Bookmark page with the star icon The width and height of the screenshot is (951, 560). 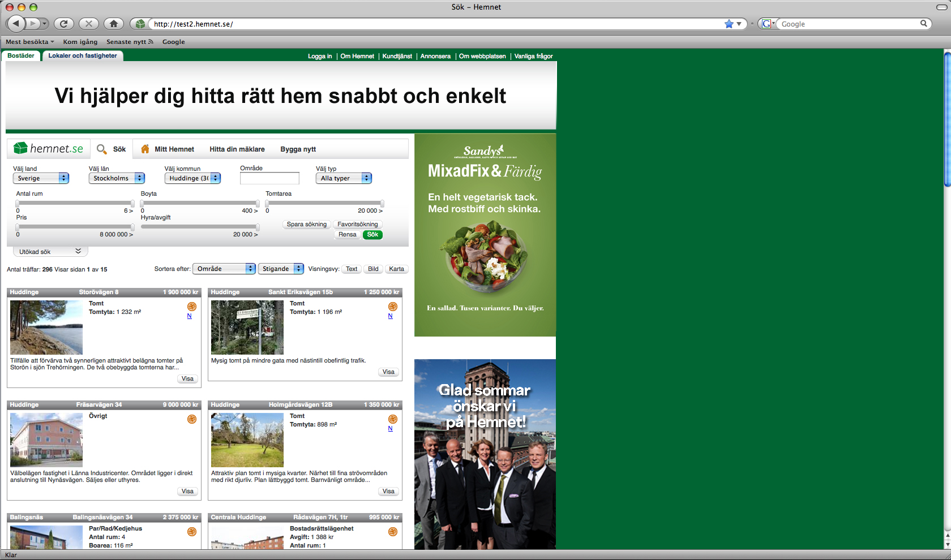coord(729,24)
